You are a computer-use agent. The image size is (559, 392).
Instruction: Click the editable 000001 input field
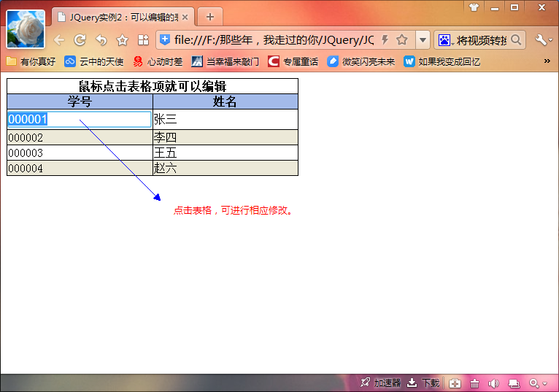80,119
